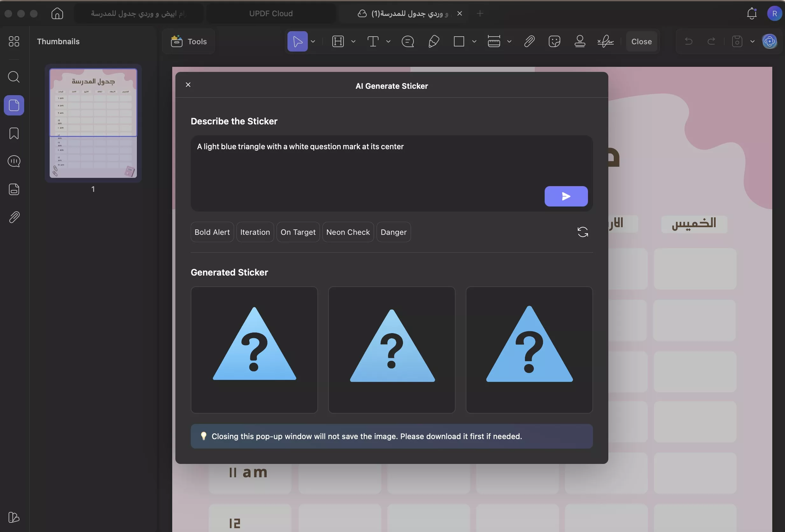Viewport: 785px width, 532px height.
Task: Expand the highlight tool dropdown arrow
Action: pos(353,41)
